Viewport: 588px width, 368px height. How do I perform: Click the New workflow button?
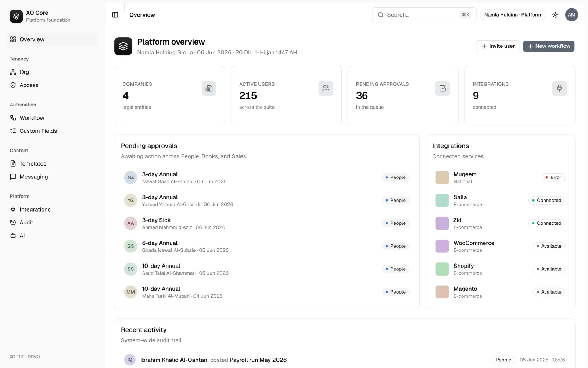pyautogui.click(x=549, y=46)
